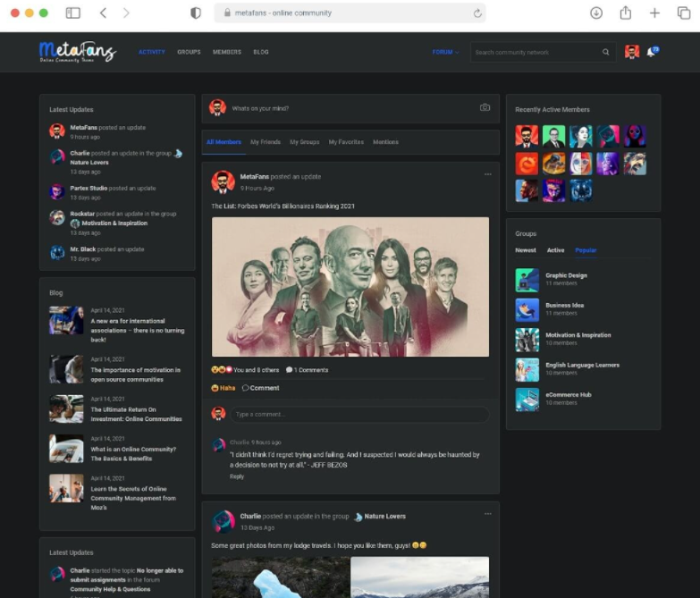Image resolution: width=700 pixels, height=598 pixels.
Task: Select Active groups tab
Action: (555, 250)
